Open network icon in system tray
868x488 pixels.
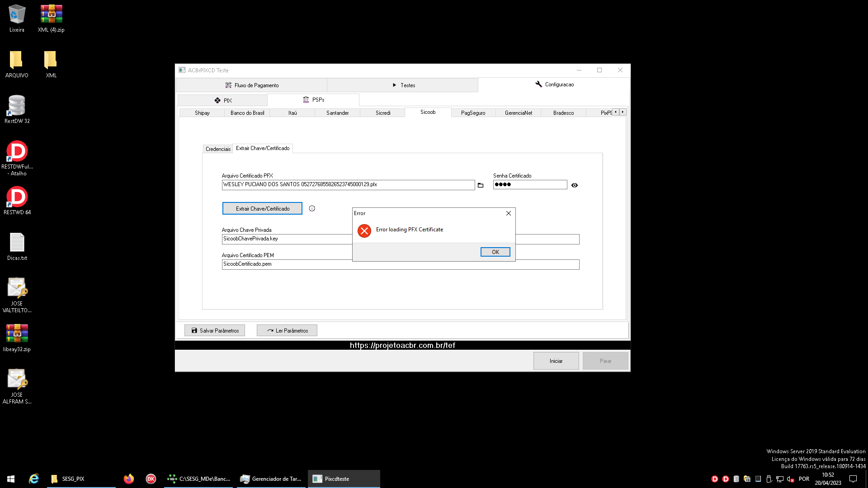tap(780, 479)
